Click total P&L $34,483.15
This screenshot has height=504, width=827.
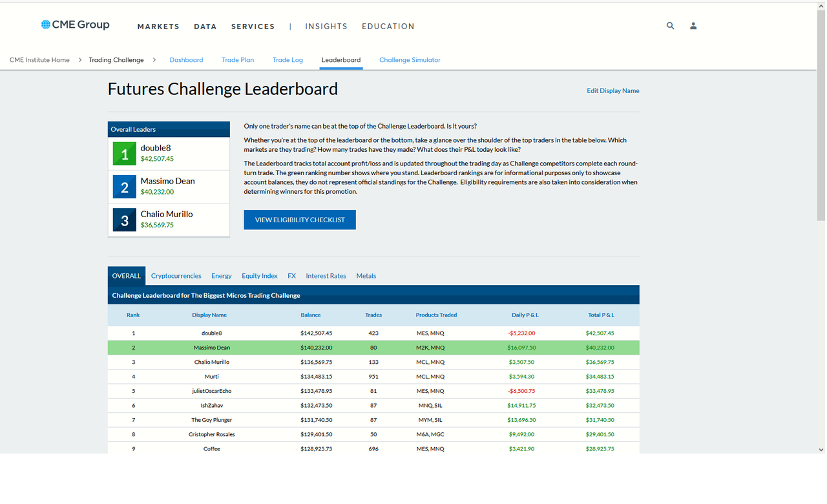point(600,377)
